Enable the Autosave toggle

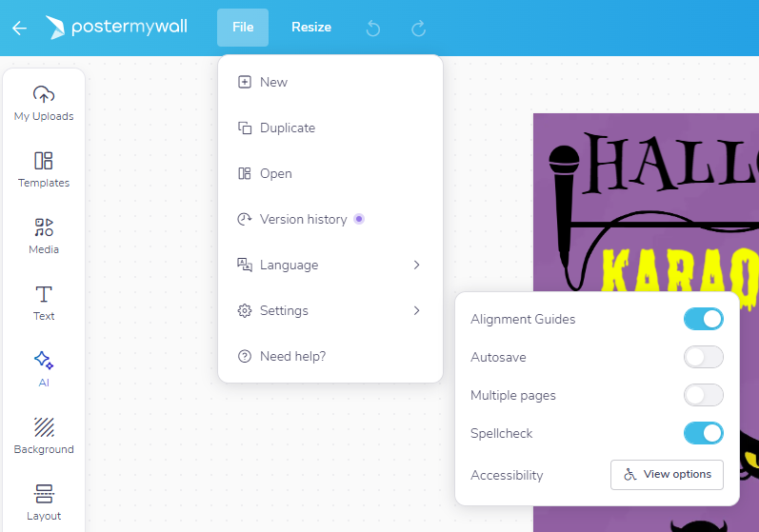704,358
